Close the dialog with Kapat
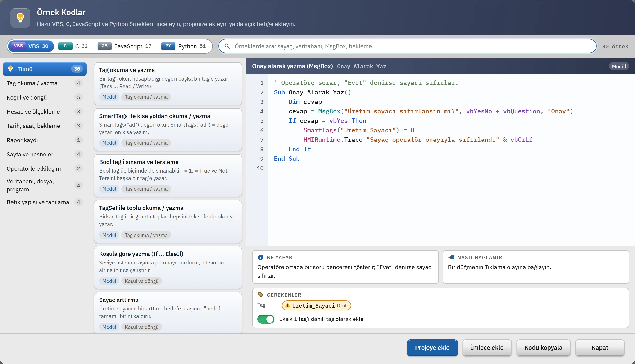635x364 pixels. coord(599,347)
